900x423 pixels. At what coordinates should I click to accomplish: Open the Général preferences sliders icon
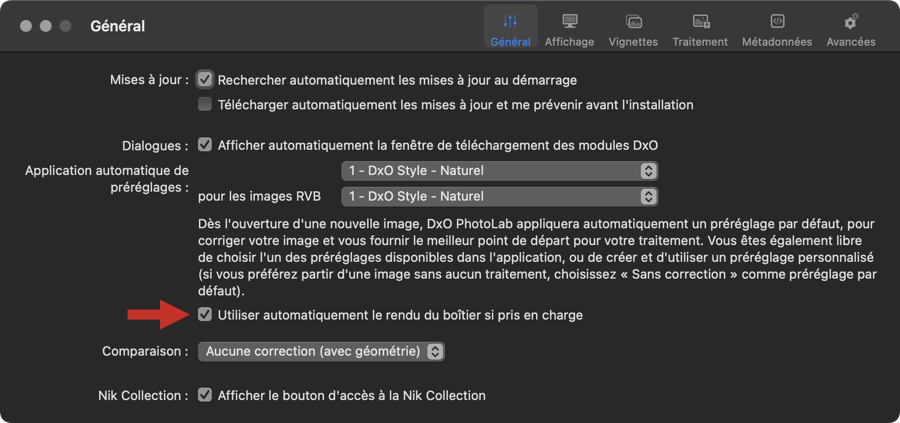click(x=510, y=21)
